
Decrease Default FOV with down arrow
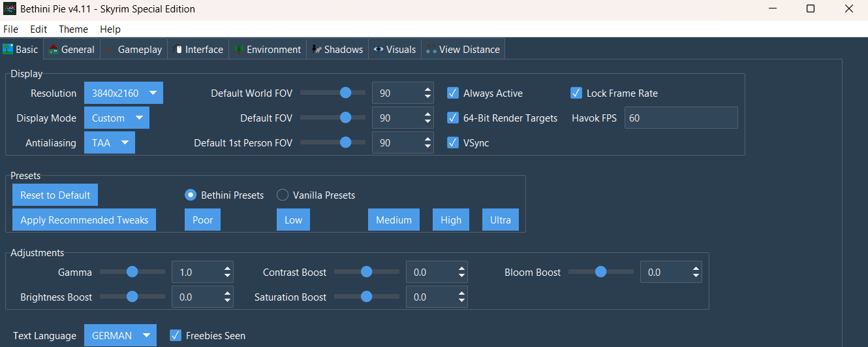click(428, 122)
